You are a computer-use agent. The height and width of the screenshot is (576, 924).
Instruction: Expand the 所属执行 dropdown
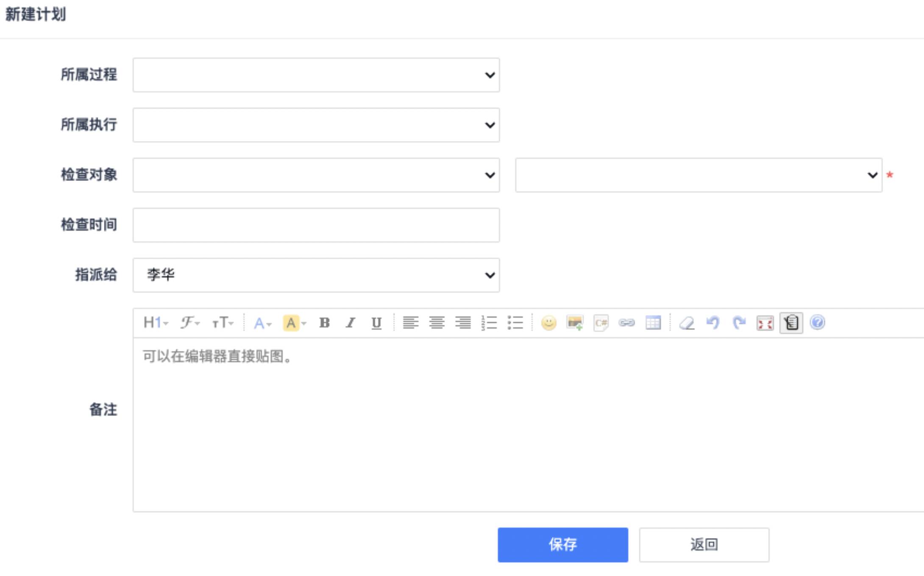click(x=316, y=125)
